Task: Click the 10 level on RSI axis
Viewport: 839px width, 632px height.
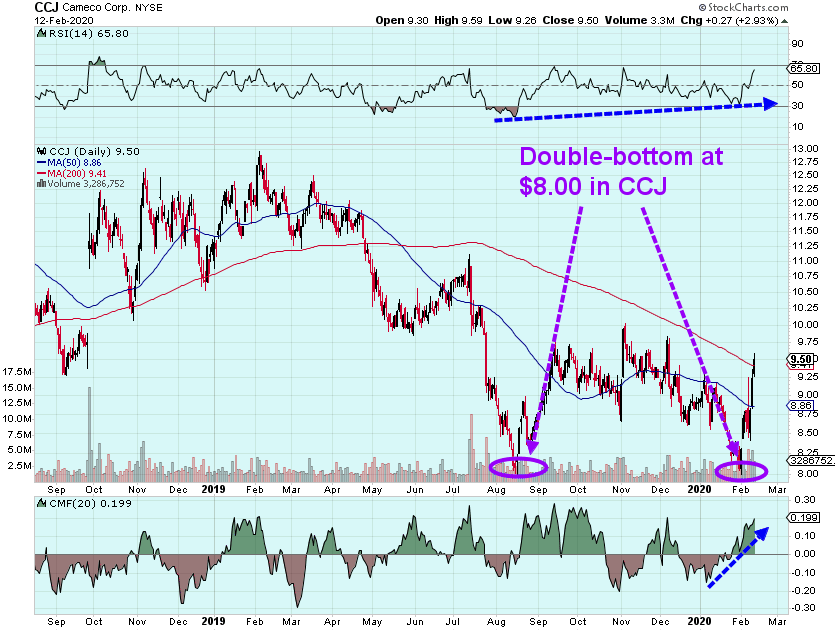Action: [x=797, y=127]
